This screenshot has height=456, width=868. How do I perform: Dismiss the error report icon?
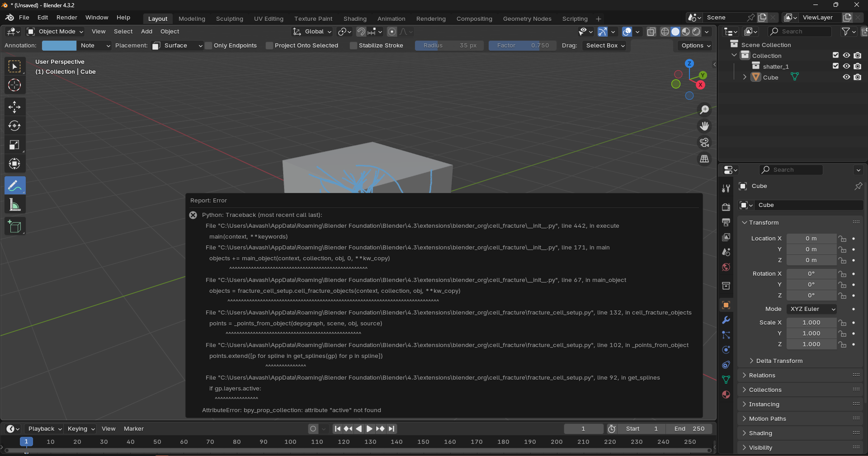193,215
